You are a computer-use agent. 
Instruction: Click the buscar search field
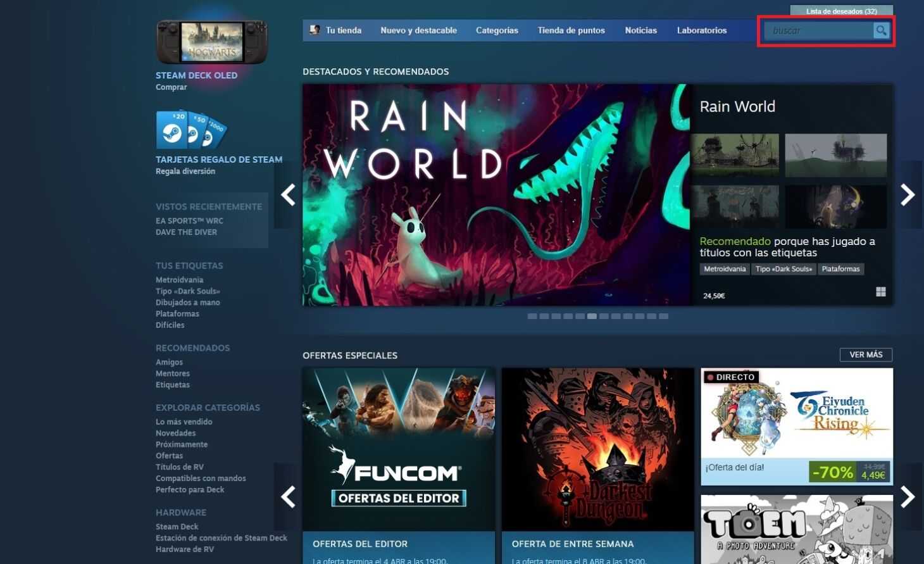(x=819, y=30)
